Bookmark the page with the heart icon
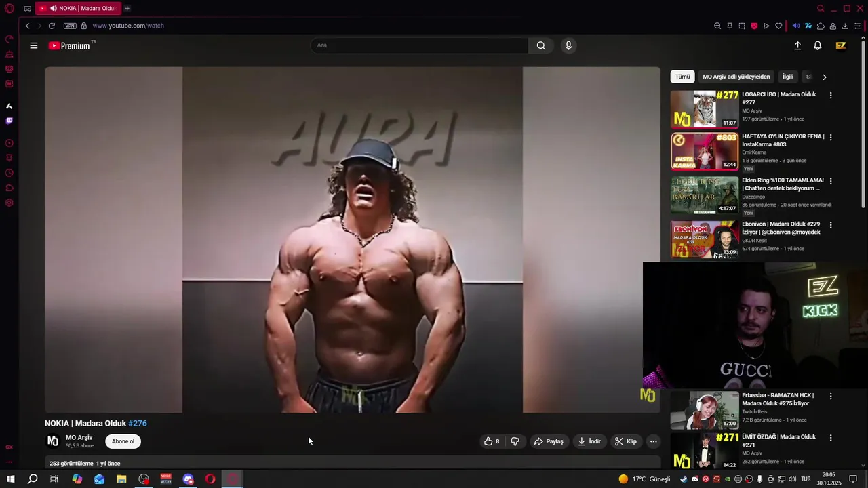This screenshot has height=488, width=868. tap(778, 26)
